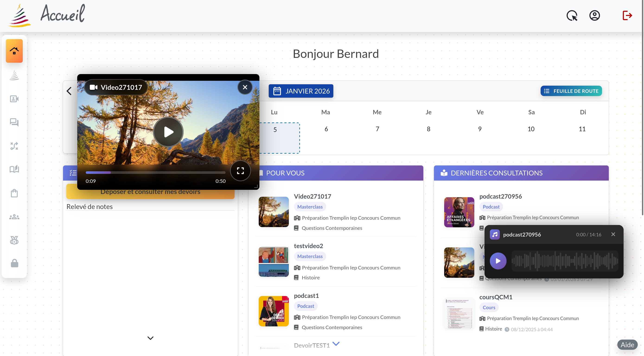The image size is (644, 356).
Task: Click the red logout icon
Action: pyautogui.click(x=627, y=16)
